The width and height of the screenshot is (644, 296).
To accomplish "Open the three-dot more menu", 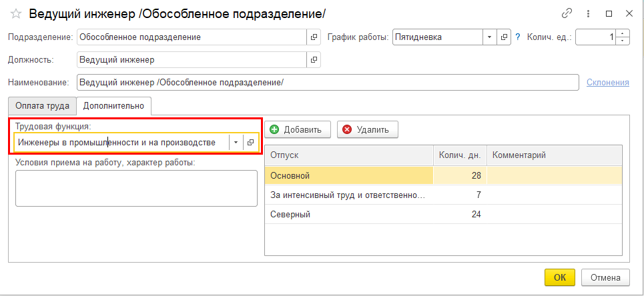I will [x=588, y=13].
